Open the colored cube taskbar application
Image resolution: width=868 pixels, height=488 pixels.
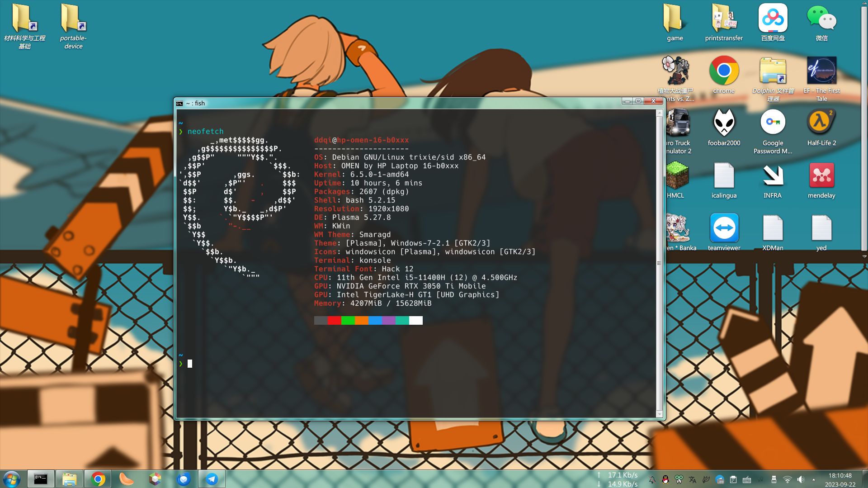155,479
